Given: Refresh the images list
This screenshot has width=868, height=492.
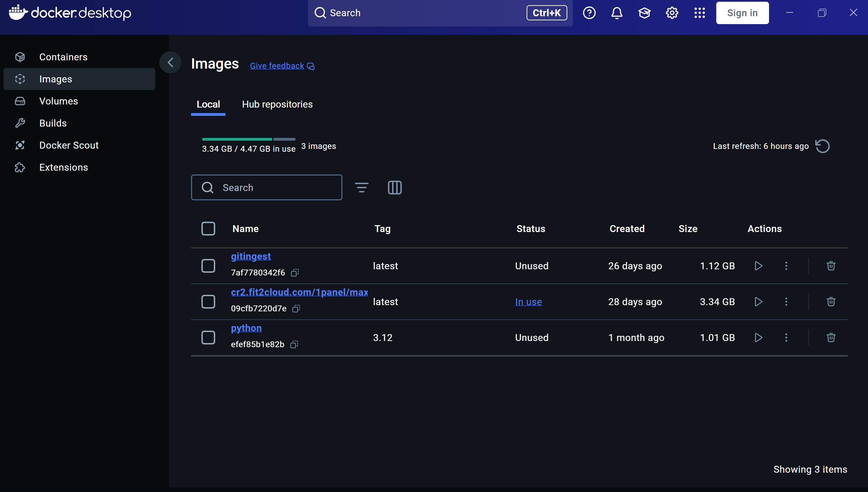Looking at the screenshot, I should click(822, 146).
